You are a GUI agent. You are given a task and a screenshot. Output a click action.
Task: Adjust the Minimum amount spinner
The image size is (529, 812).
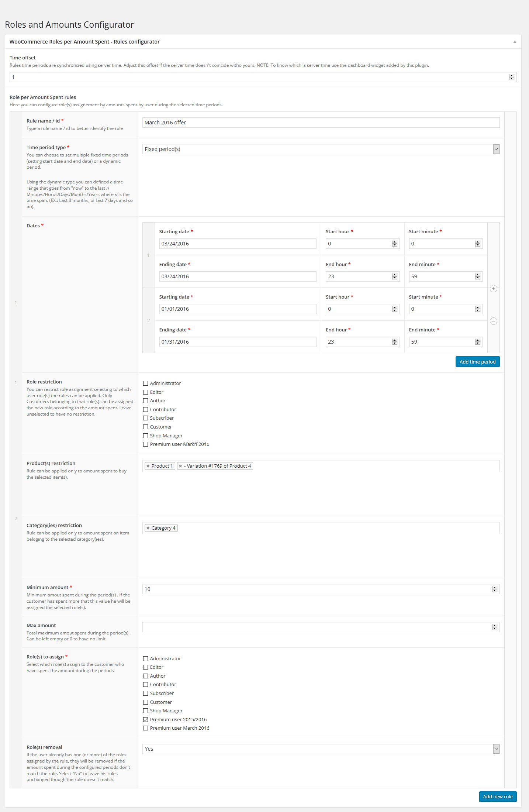(495, 589)
